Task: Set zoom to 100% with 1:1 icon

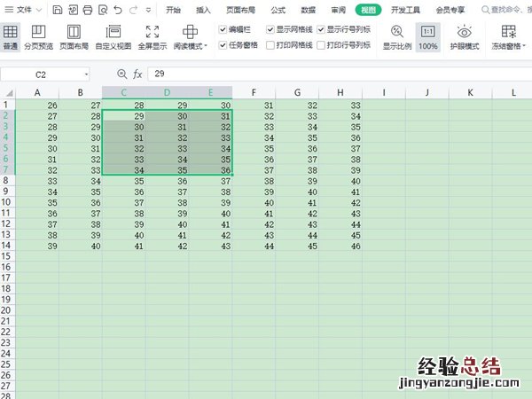Action: click(428, 36)
